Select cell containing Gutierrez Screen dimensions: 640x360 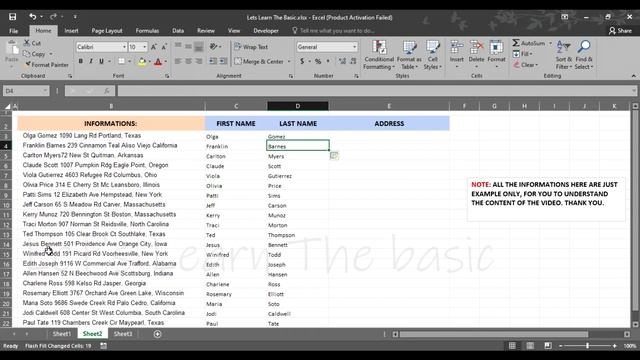298,176
